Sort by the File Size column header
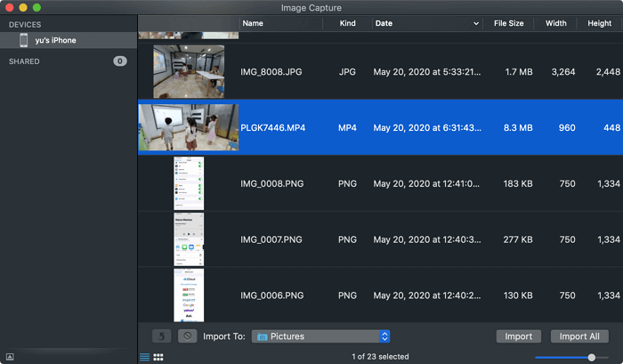The height and width of the screenshot is (364, 623). [509, 23]
